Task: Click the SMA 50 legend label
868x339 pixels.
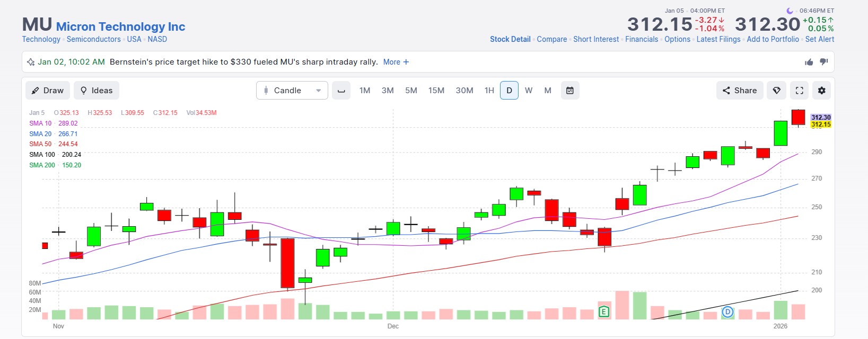Action: coord(40,144)
